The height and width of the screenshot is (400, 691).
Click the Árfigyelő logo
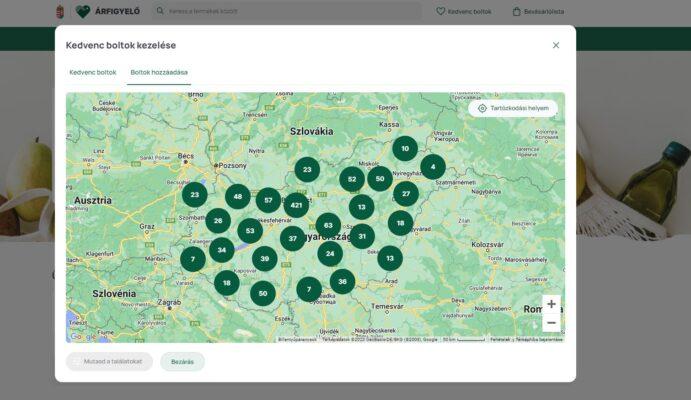pos(108,12)
